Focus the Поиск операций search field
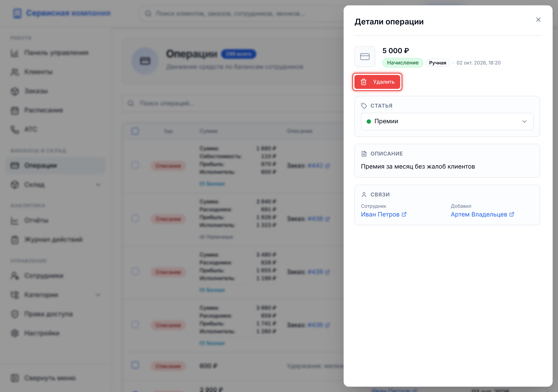The image size is (558, 392). pos(233,103)
